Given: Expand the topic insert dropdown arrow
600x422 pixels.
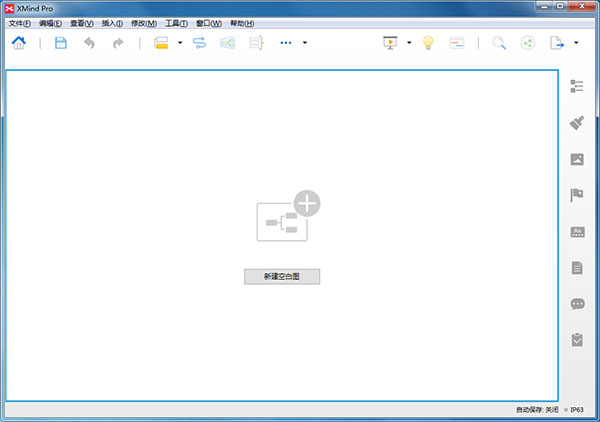Looking at the screenshot, I should (180, 43).
